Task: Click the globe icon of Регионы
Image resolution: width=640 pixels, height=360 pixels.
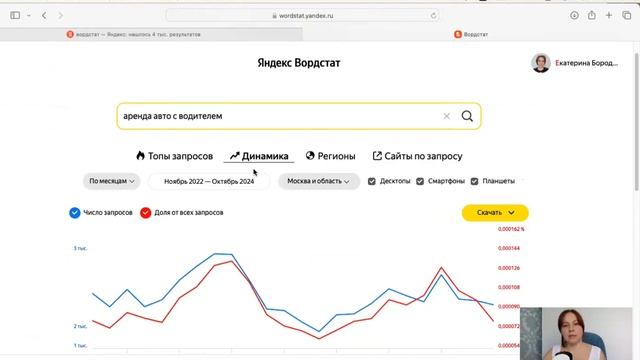Action: 310,156
